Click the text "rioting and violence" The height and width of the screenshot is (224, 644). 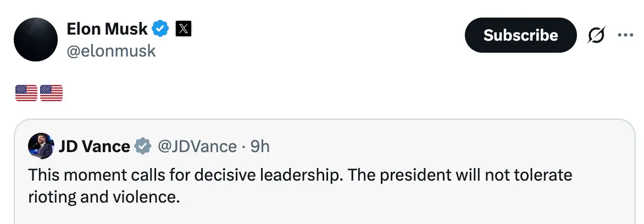104,196
